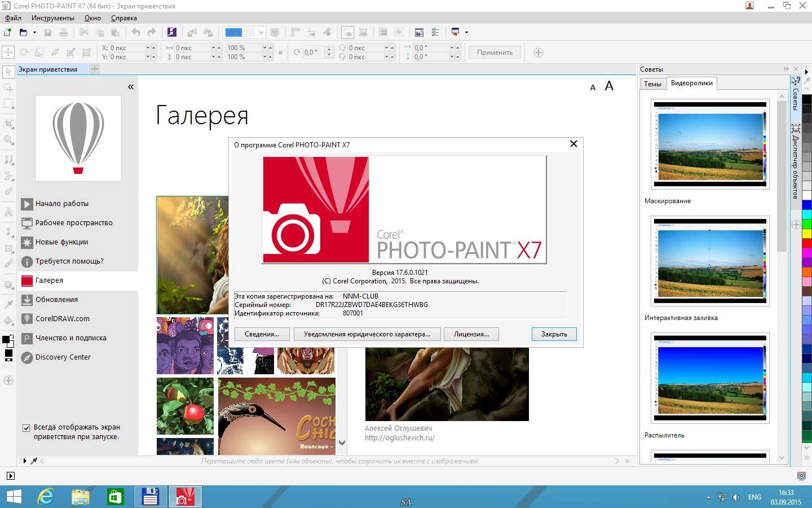Expand gallery with the down chevron
Image resolution: width=812 pixels, height=508 pixels.
pyautogui.click(x=341, y=443)
